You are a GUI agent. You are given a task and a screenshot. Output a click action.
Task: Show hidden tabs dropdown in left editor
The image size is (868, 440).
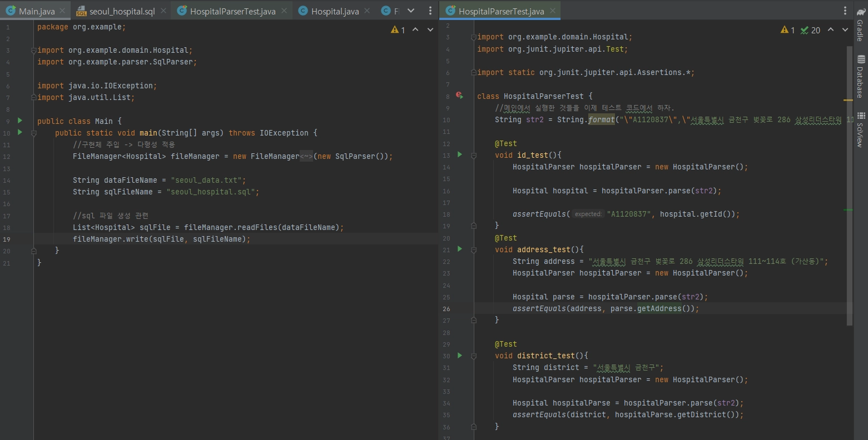click(x=411, y=11)
